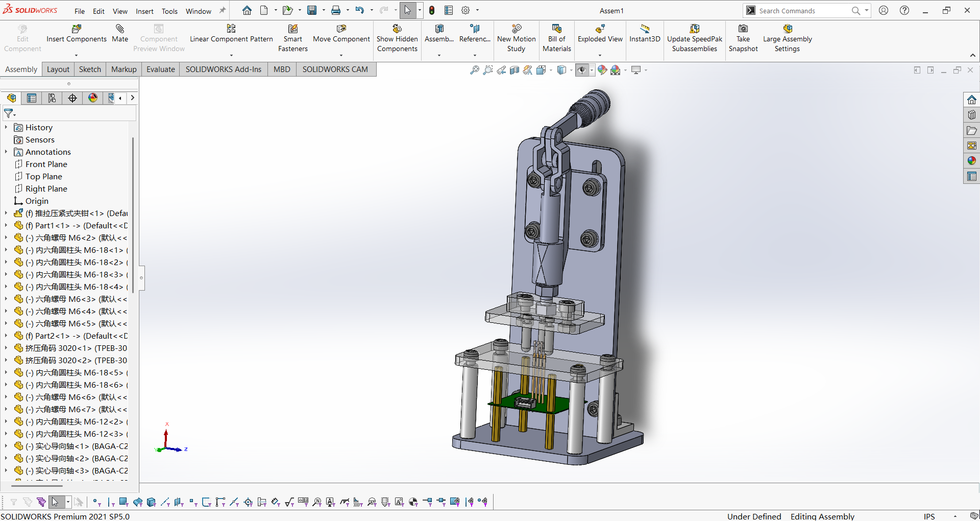Open the DisplayManager tab icon

pos(93,98)
